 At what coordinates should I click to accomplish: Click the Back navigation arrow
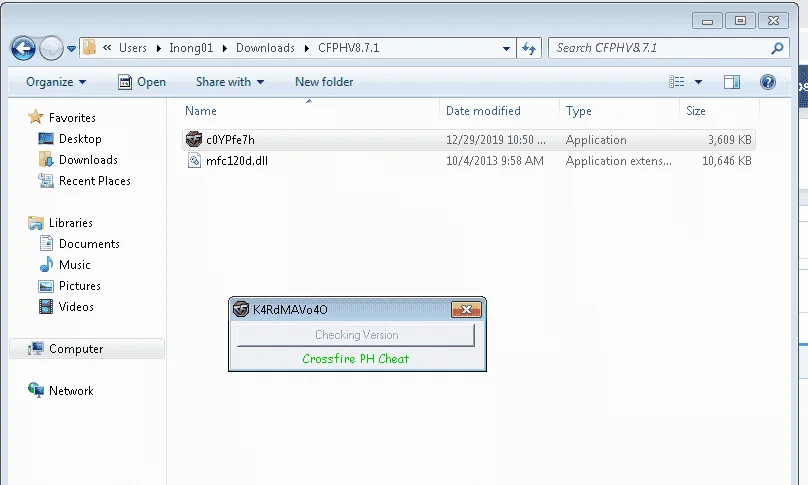[23, 48]
